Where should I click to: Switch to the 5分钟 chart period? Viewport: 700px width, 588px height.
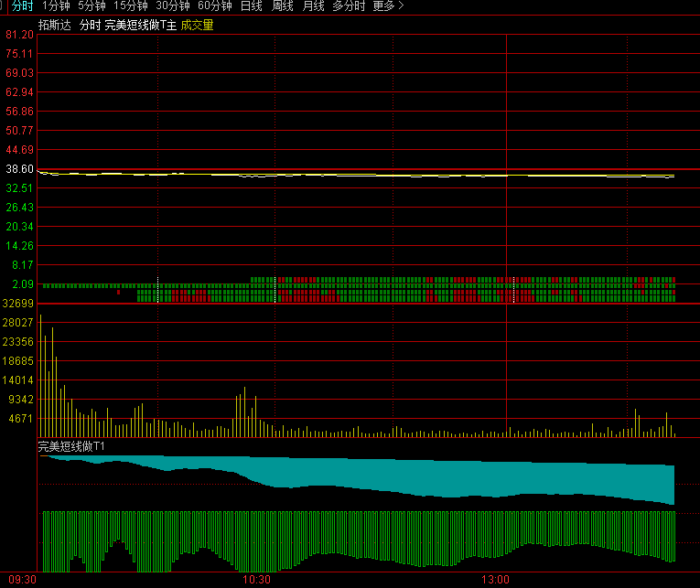pyautogui.click(x=92, y=6)
